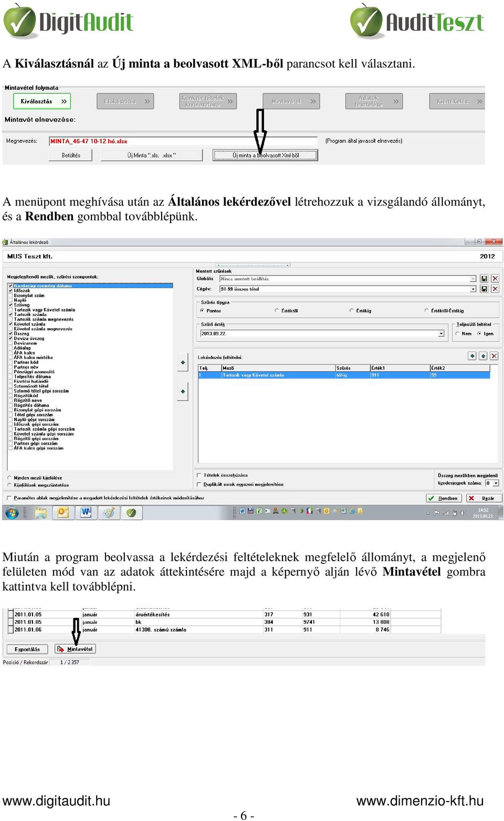Open the Windows Start menu
The height and width of the screenshot is (821, 504).
point(12,513)
